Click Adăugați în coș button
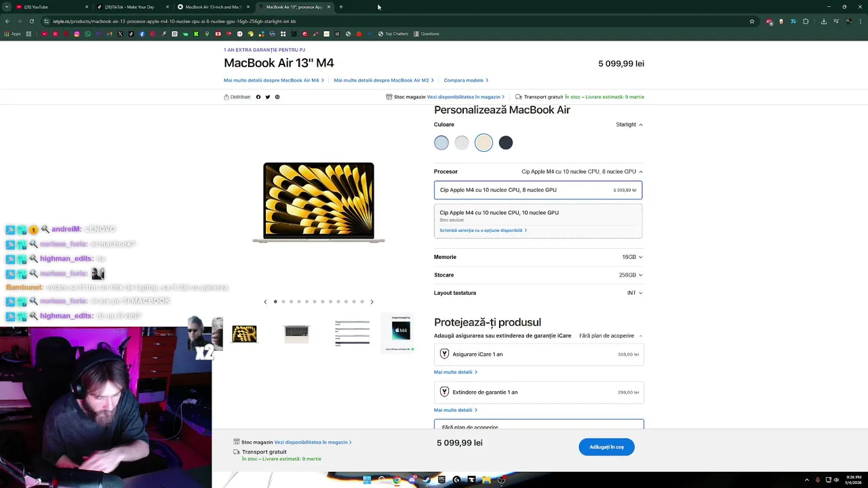868x488 pixels. coord(606,447)
